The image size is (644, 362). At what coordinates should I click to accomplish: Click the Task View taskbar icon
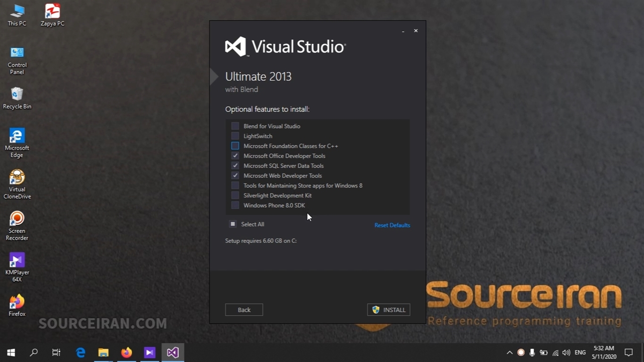click(56, 352)
